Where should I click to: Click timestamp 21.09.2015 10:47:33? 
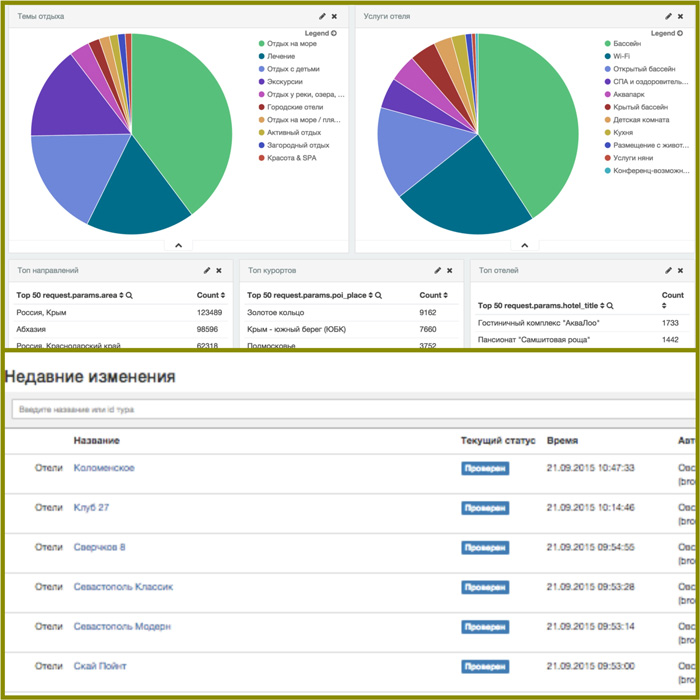click(x=591, y=468)
